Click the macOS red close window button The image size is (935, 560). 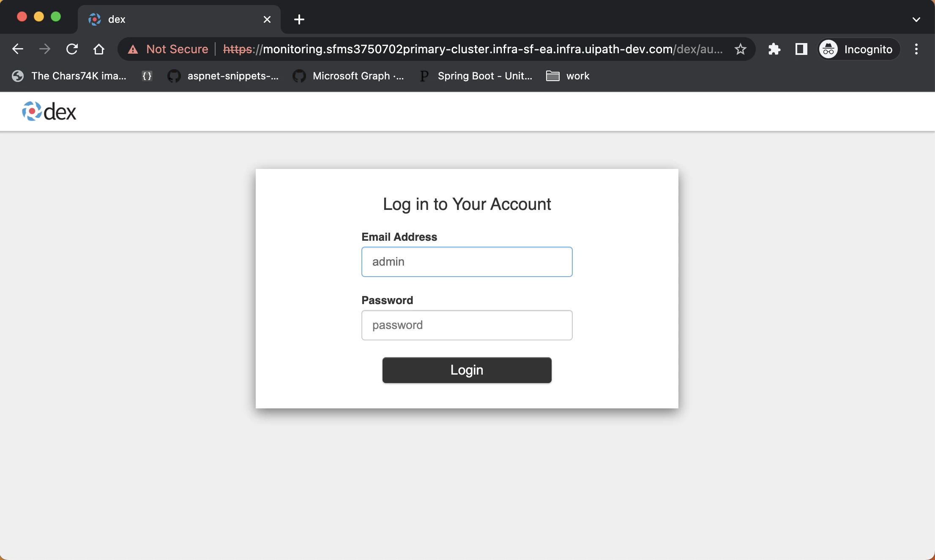point(22,17)
